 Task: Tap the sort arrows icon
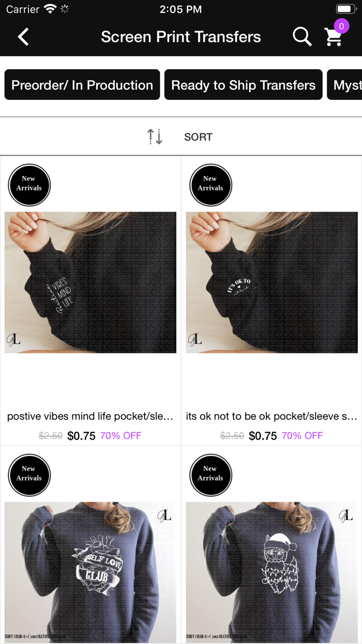[155, 137]
